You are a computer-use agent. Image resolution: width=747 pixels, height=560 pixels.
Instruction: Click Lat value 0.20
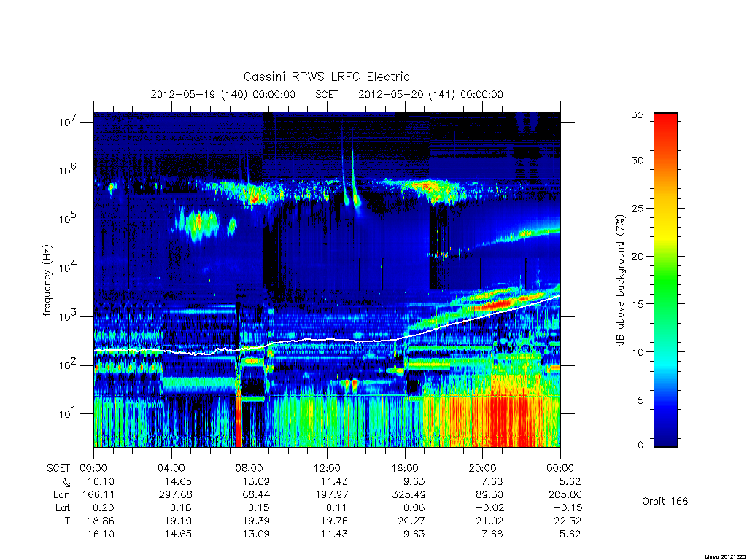(105, 507)
